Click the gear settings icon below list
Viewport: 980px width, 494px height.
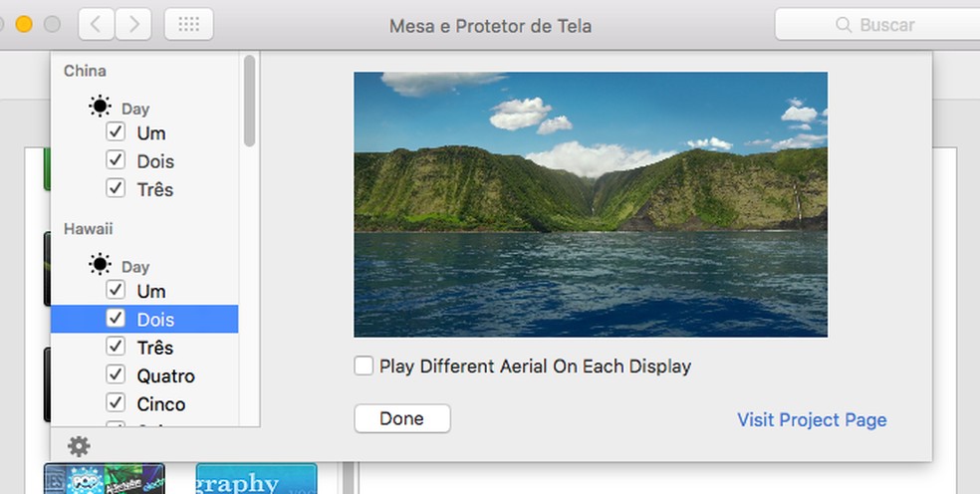[x=79, y=446]
